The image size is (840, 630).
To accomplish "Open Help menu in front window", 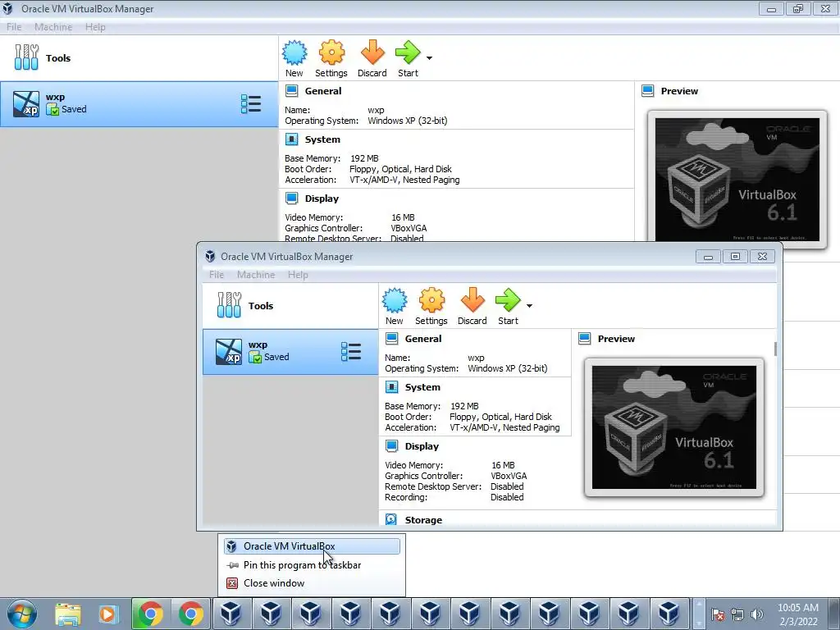I will click(298, 274).
